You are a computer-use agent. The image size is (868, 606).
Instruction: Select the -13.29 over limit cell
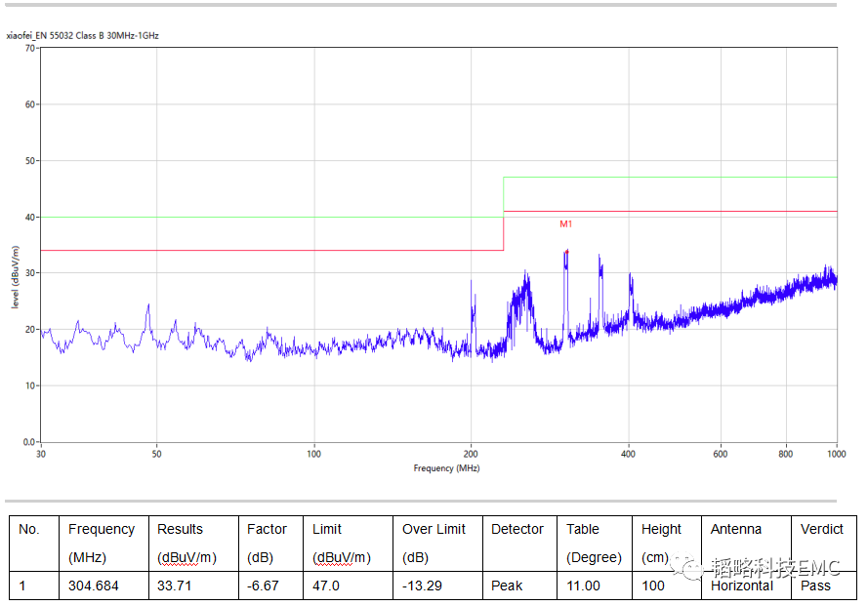(424, 586)
